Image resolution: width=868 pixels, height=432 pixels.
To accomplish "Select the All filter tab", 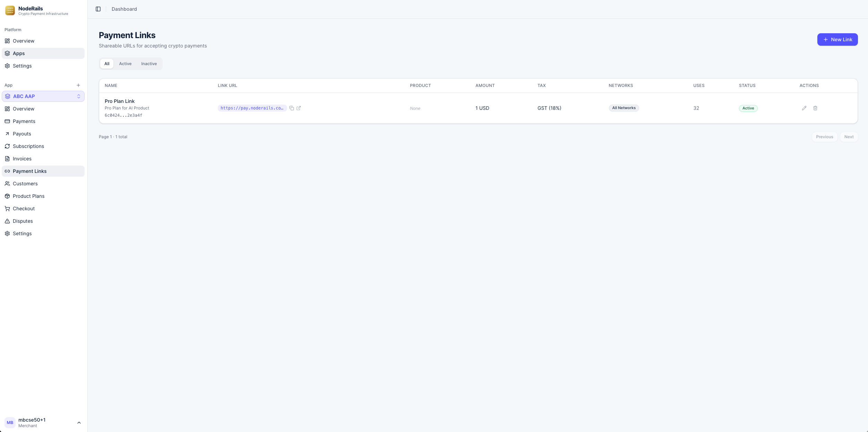I will click(x=107, y=64).
